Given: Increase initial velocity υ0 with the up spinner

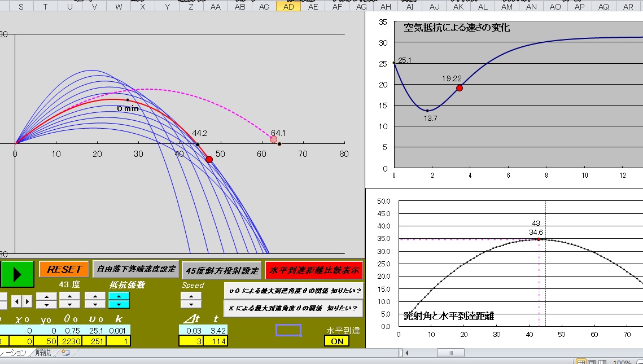Looking at the screenshot, I should click(x=95, y=296).
